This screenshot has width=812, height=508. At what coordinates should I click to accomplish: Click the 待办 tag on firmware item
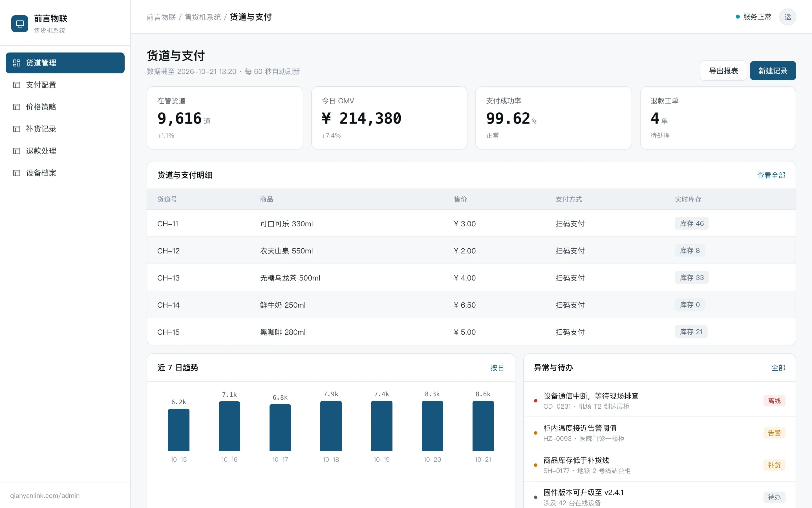(x=774, y=497)
